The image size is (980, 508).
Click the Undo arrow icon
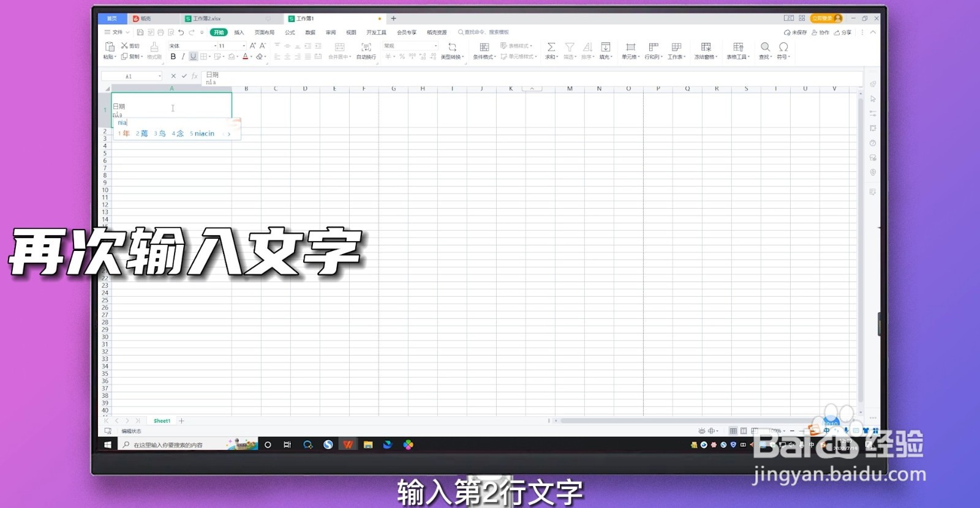tap(181, 32)
